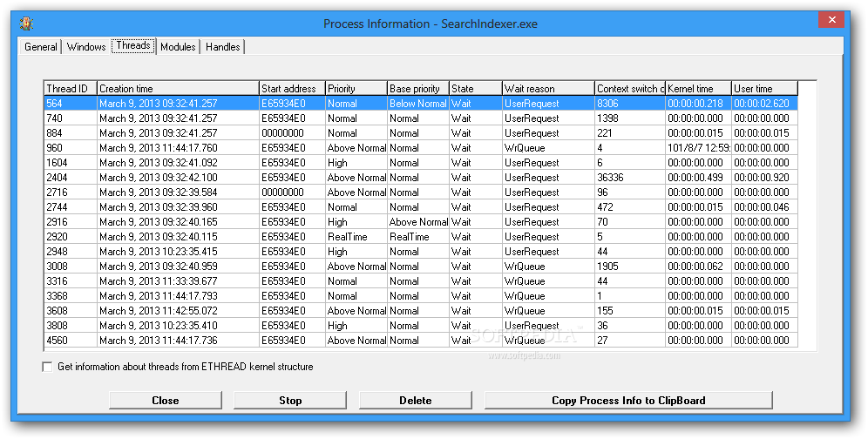
Task: Select thread ID 2716
Action: click(x=421, y=192)
